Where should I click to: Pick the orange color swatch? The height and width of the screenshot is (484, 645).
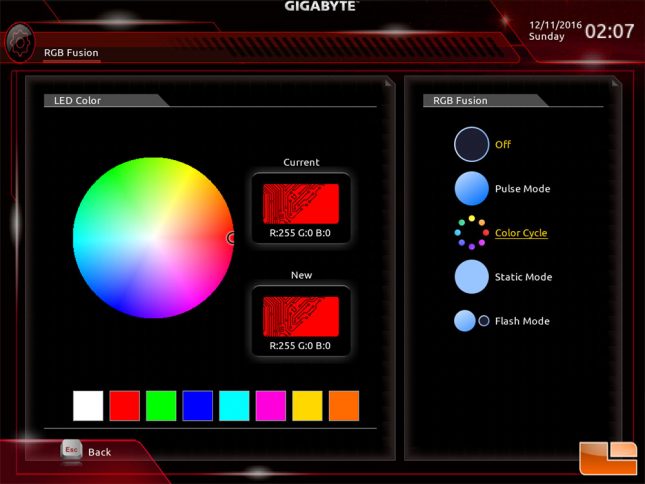(x=344, y=406)
